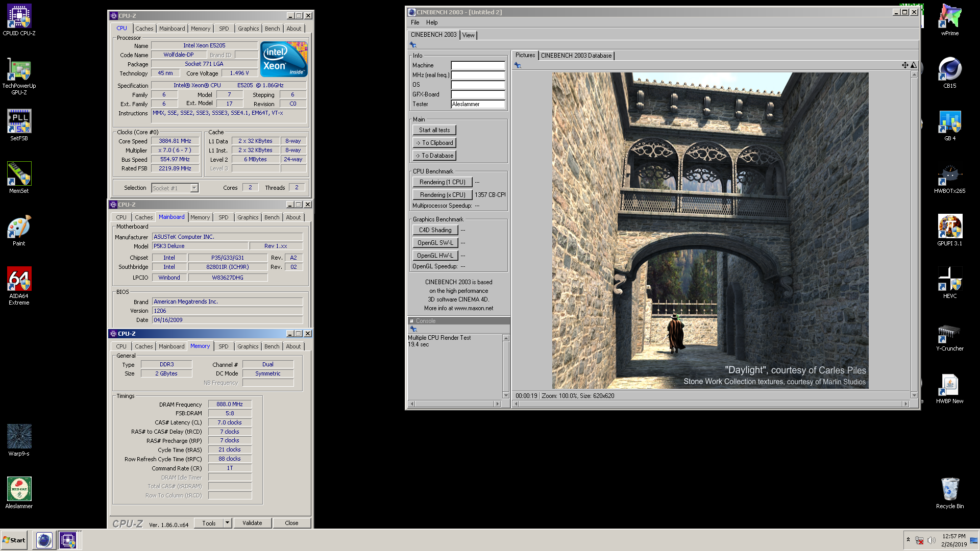
Task: Switch to the View tab in Cinebench
Action: tap(469, 35)
